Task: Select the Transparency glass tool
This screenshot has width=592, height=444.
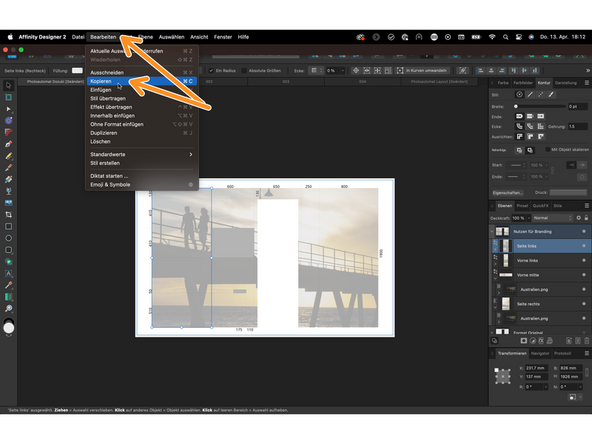Action: tap(8, 191)
